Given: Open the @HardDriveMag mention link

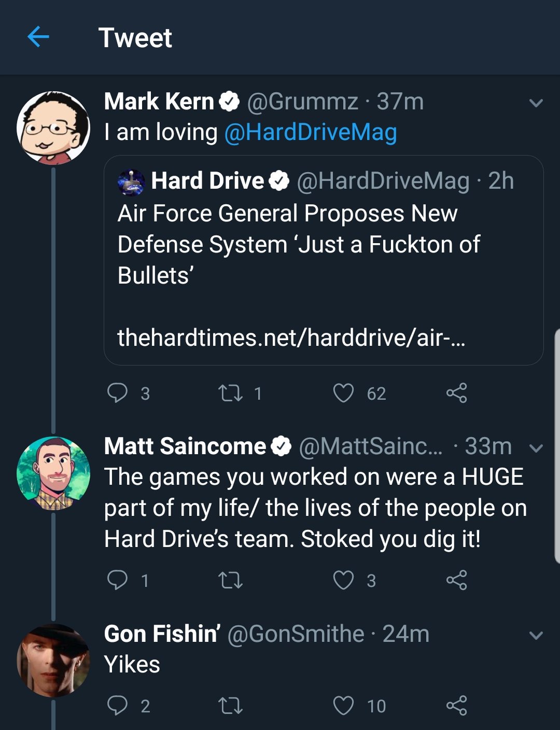Looking at the screenshot, I should point(310,132).
